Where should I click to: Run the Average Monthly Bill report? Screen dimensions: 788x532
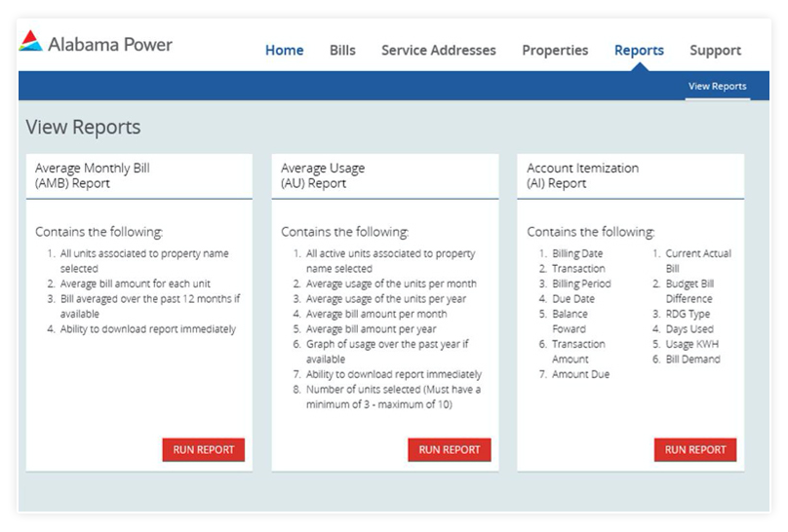click(204, 450)
